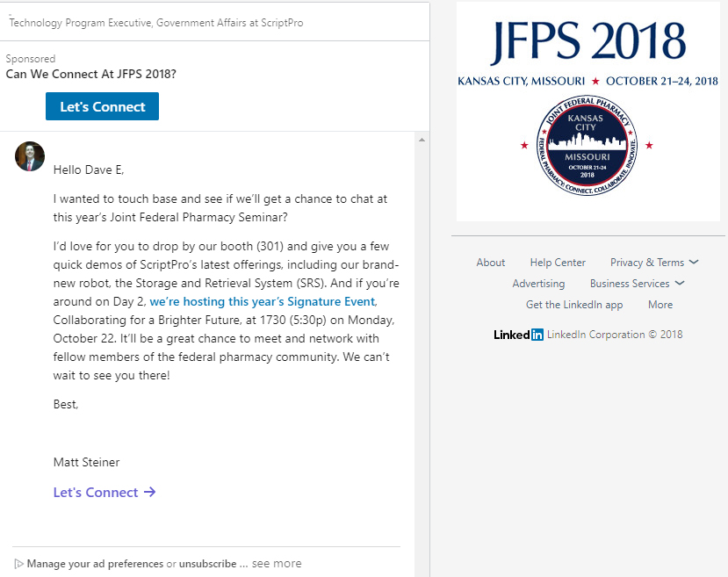Click the arrow icon beside bottom Let's Connect
Viewport: 728px width, 577px height.
(x=150, y=492)
